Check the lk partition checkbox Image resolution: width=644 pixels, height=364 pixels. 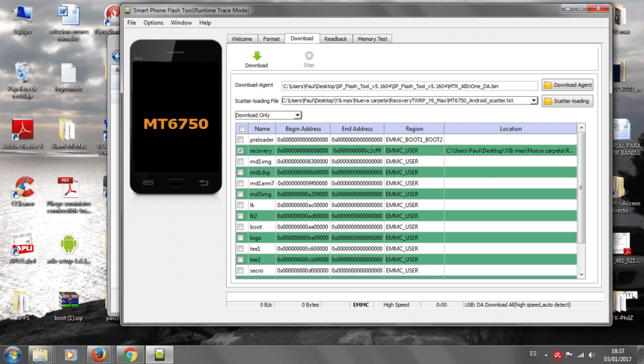click(x=240, y=205)
